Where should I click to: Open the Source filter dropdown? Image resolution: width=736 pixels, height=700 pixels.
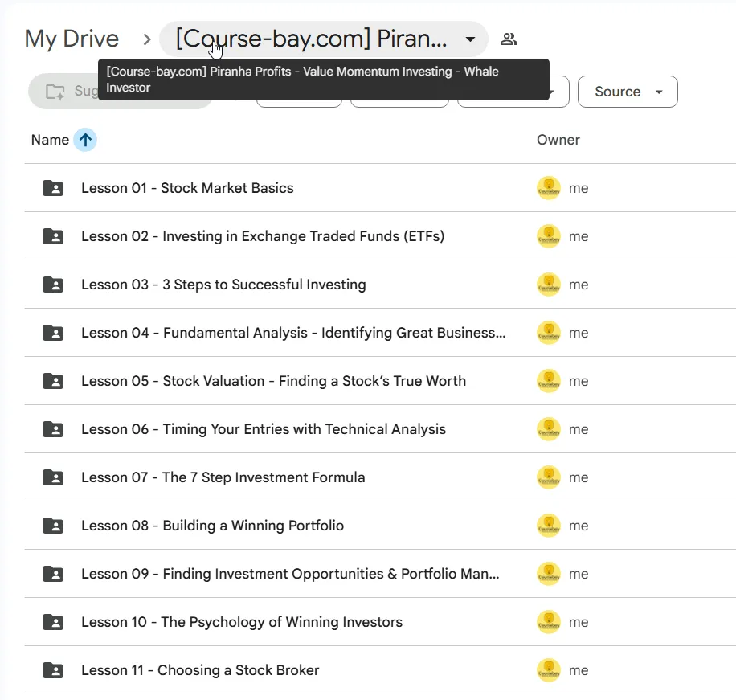coord(628,92)
